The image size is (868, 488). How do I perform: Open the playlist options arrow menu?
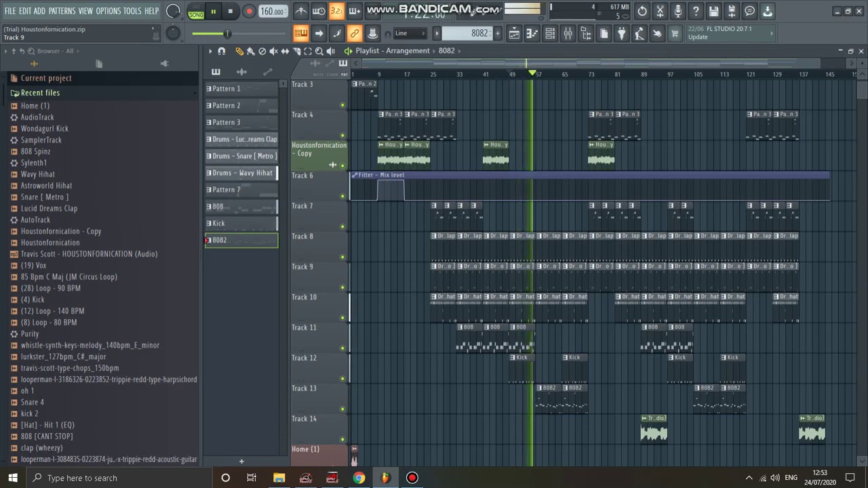point(210,52)
